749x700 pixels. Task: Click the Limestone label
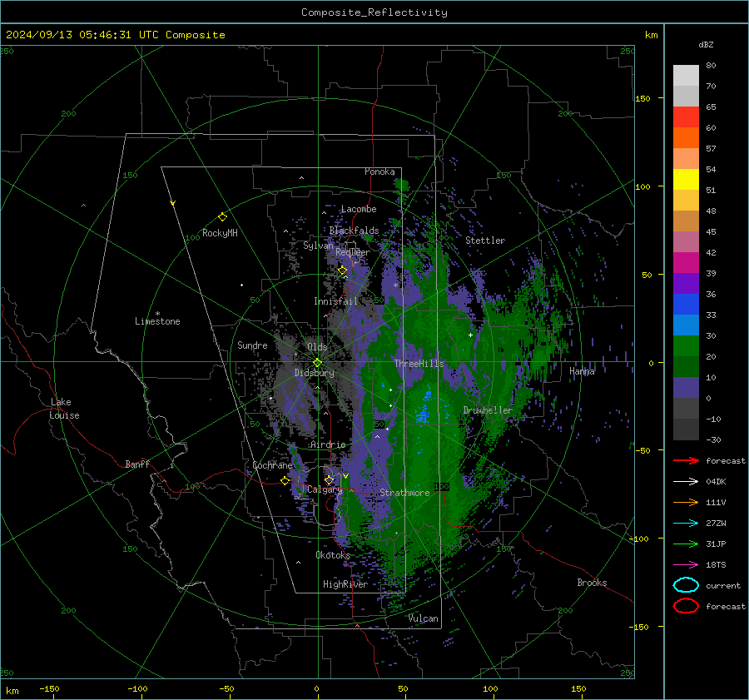pyautogui.click(x=157, y=321)
